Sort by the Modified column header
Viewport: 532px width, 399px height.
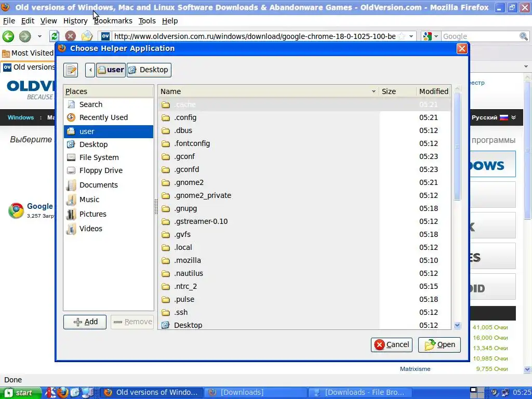pos(434,91)
